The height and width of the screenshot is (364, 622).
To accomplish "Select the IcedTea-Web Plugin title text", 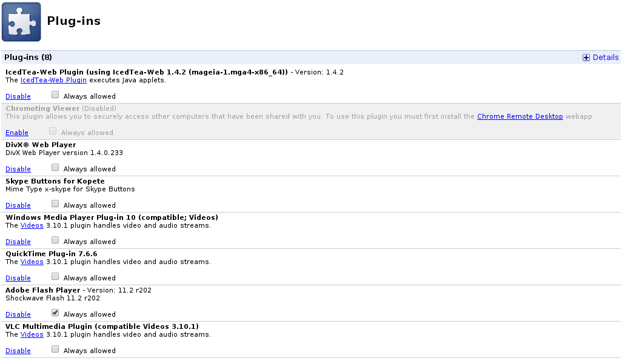I will click(x=146, y=72).
